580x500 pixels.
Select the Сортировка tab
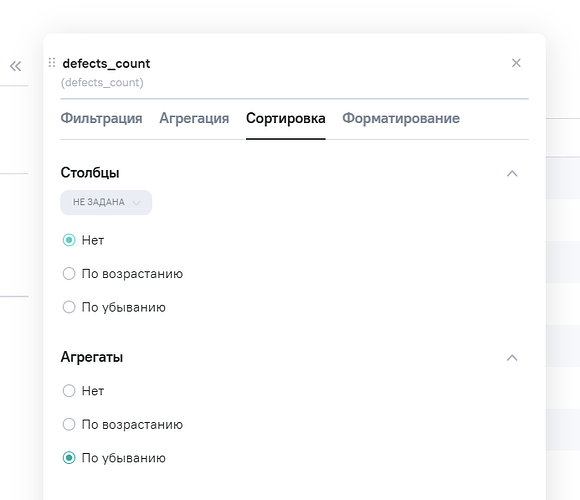click(x=286, y=118)
